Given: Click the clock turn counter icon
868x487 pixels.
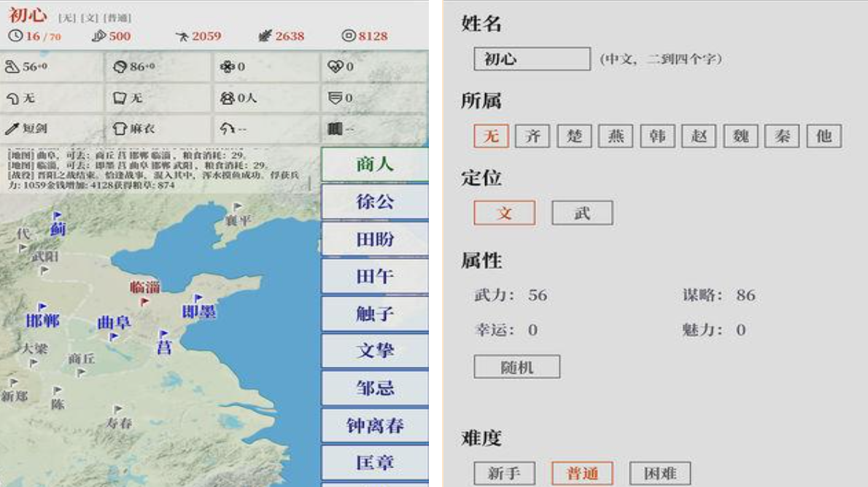Looking at the screenshot, I should (x=15, y=36).
